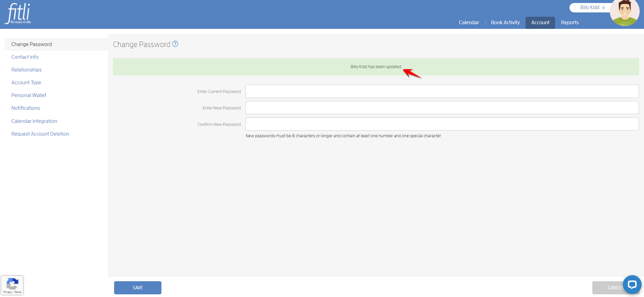Viewport: 644px width, 297px height.
Task: Open the live chat bubble icon
Action: (x=632, y=285)
